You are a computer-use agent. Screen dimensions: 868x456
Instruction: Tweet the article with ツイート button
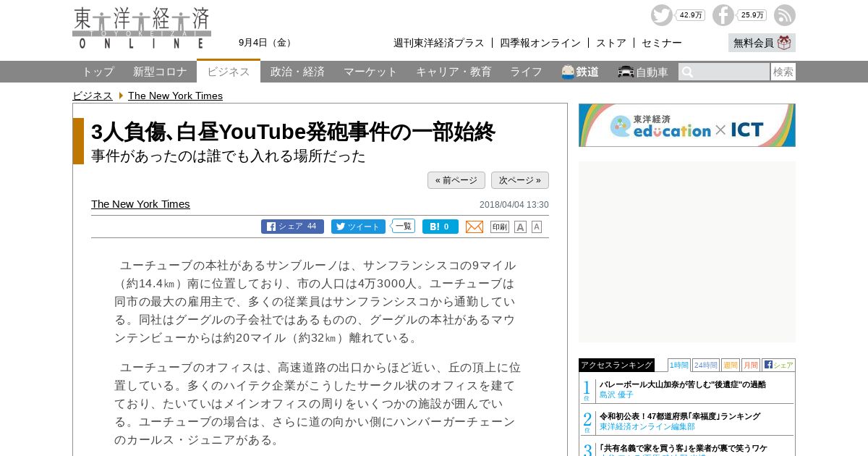pyautogui.click(x=358, y=227)
